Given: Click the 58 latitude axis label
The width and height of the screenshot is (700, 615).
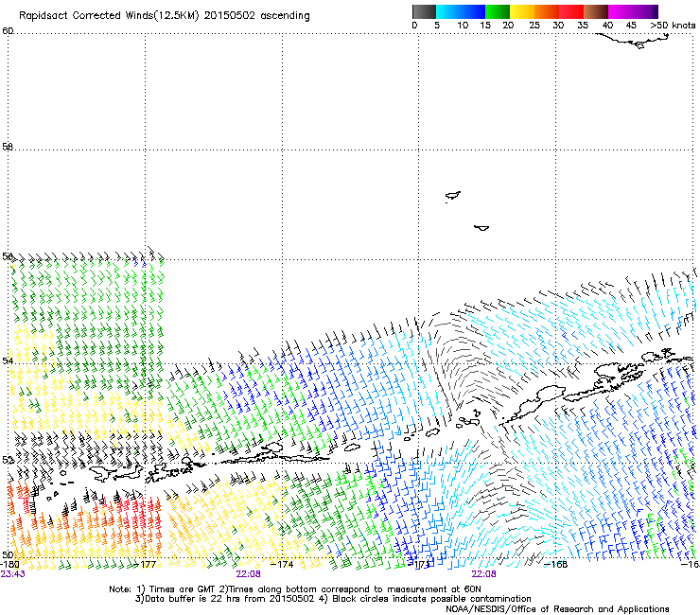Looking at the screenshot, I should pos(8,147).
